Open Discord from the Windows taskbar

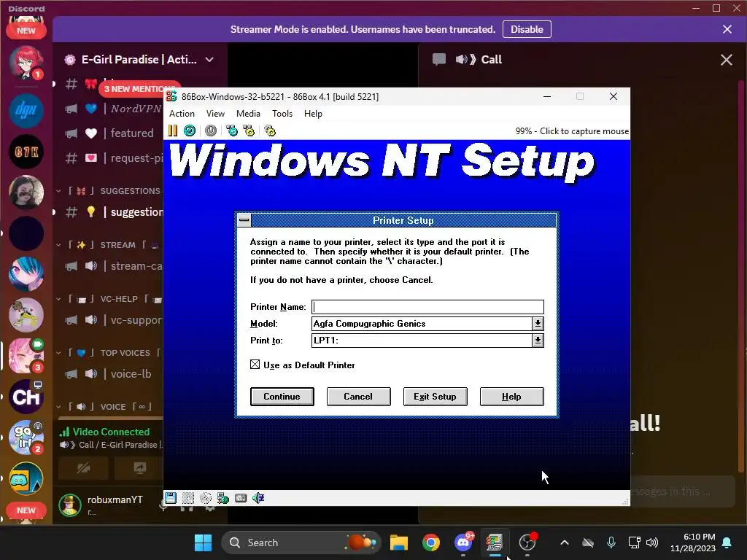click(463, 542)
